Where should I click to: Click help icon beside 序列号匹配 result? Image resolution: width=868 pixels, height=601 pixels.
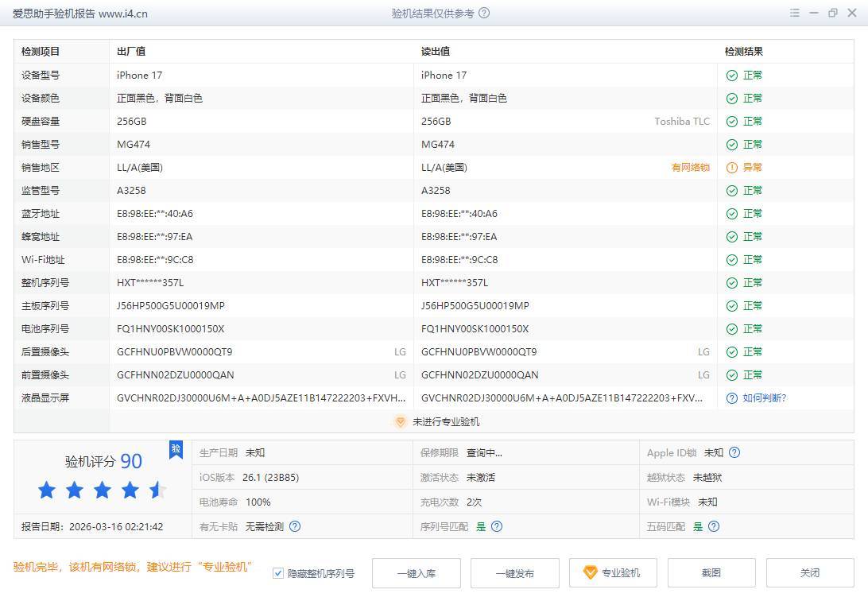click(x=497, y=526)
